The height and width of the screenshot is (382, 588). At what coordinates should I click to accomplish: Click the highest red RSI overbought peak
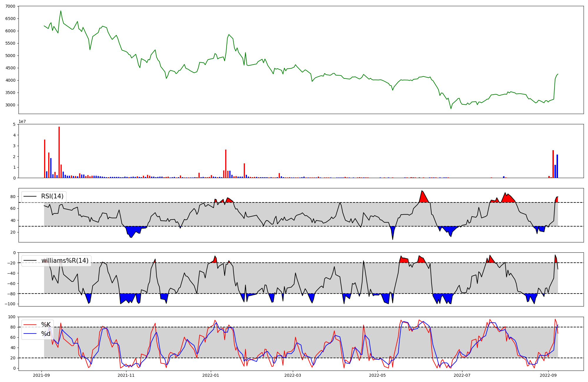tap(423, 197)
